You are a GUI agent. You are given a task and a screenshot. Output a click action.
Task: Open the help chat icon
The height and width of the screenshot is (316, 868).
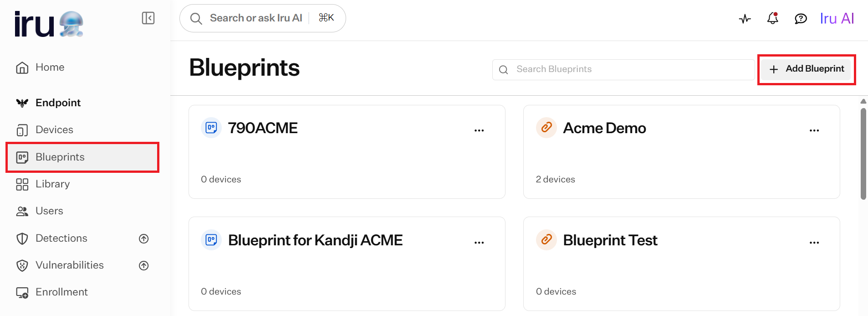click(x=801, y=19)
